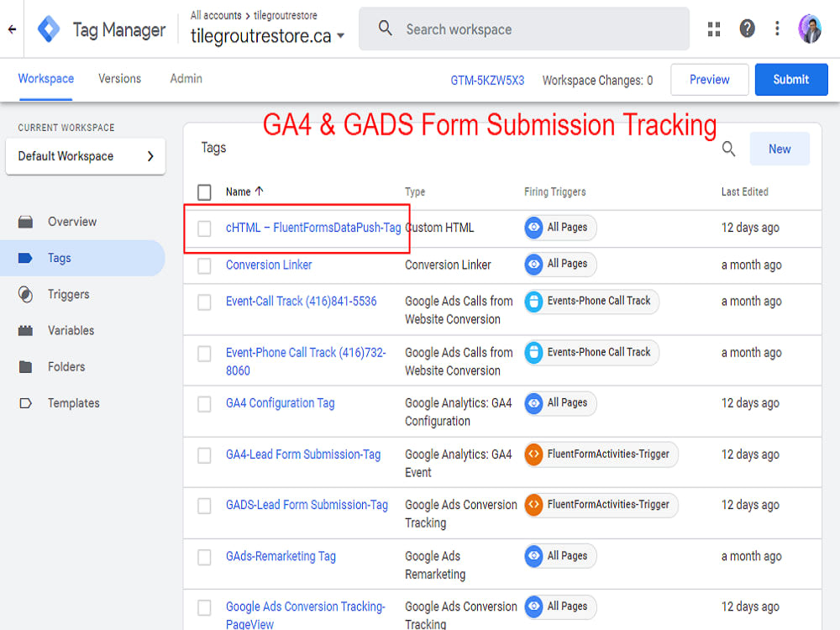Click All Pages trigger icon for GA4 Configuration Tag
The image size is (840, 630).
(x=533, y=403)
